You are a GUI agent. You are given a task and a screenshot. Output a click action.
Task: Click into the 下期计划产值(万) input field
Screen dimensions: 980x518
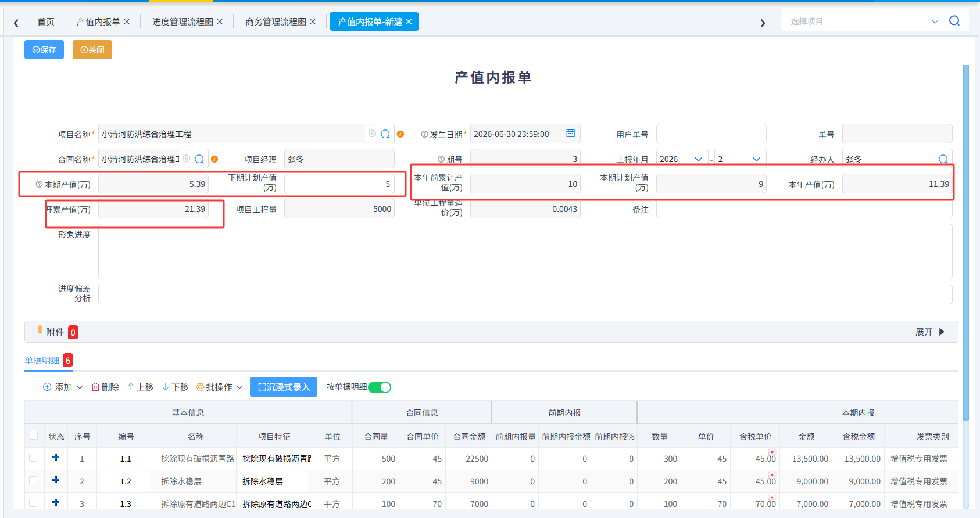coord(339,184)
